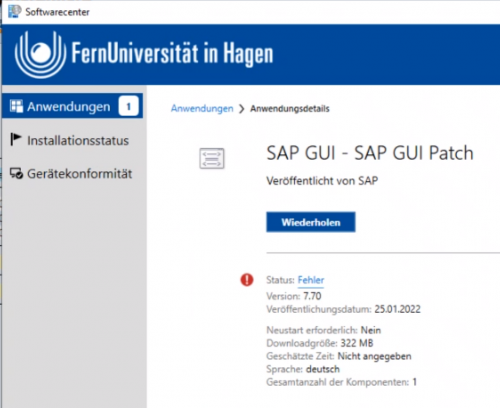Click the Softwarecenter window title text
The width and height of the screenshot is (500, 408).
point(57,12)
